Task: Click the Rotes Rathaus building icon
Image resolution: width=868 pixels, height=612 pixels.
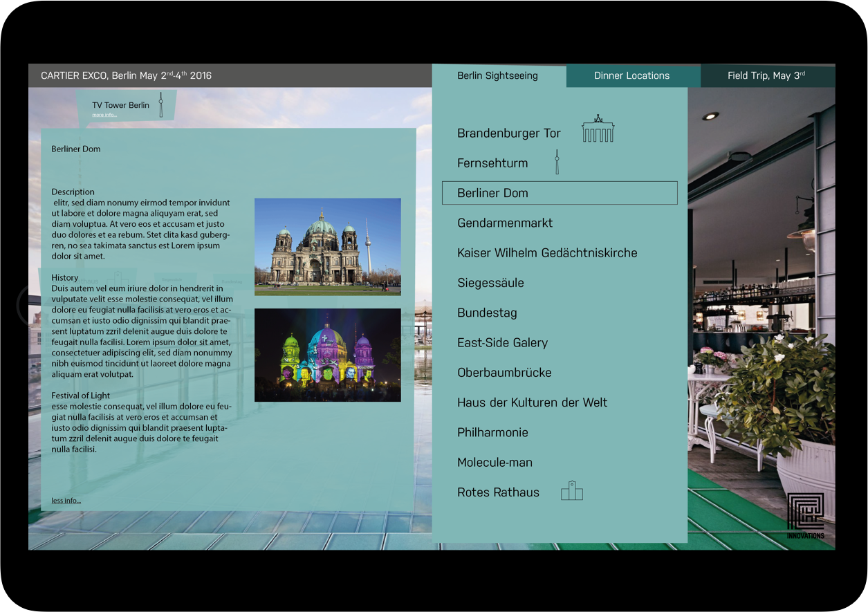Action: tap(571, 490)
